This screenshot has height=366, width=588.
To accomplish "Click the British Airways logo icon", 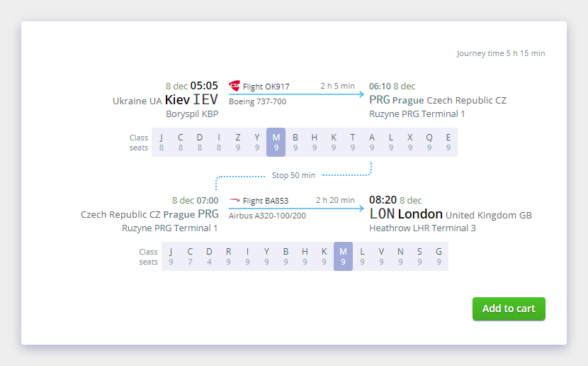I will click(234, 201).
